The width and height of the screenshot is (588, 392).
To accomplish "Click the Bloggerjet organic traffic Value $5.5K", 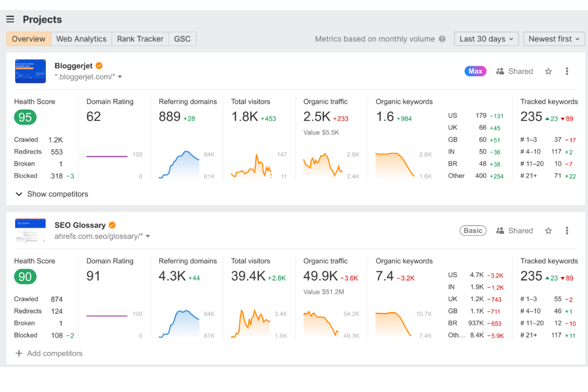I will point(321,133).
